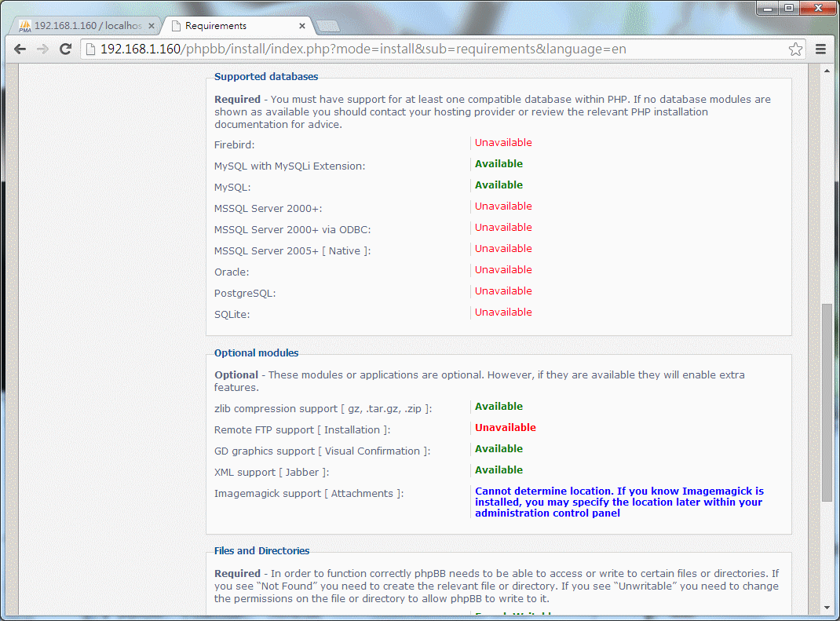
Task: Click 'MSSQL Server 2005+ [ Native ]:' label
Action: coord(292,250)
